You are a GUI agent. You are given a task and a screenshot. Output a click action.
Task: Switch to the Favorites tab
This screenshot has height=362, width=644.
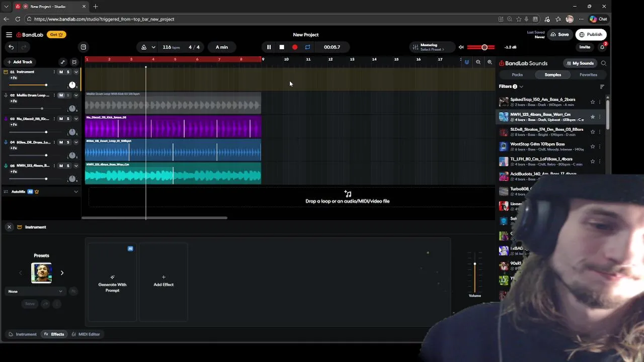click(x=588, y=75)
